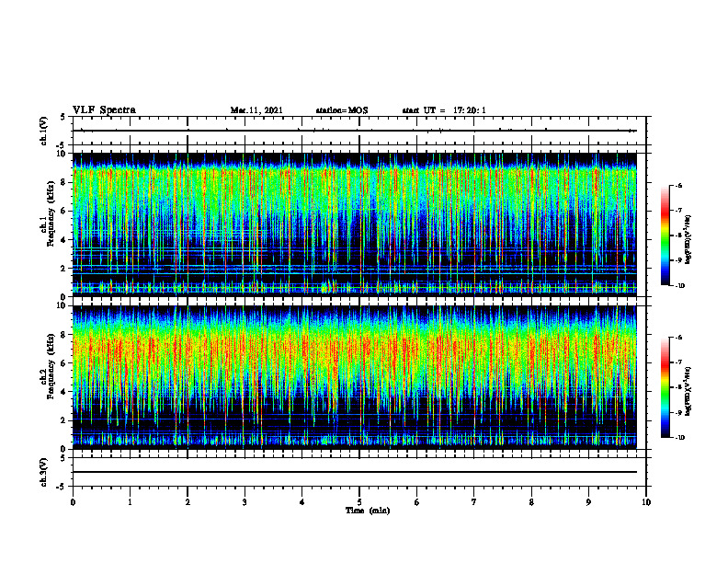728x563 pixels.
Task: Click the "-6" value on ch.1 colorbar
Action: (678, 185)
